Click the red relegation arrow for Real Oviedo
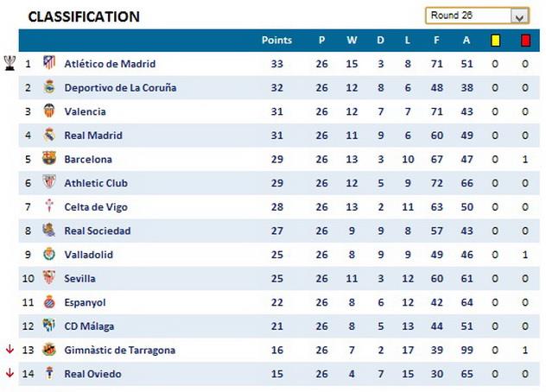This screenshot has height=392, width=546. coord(10,373)
